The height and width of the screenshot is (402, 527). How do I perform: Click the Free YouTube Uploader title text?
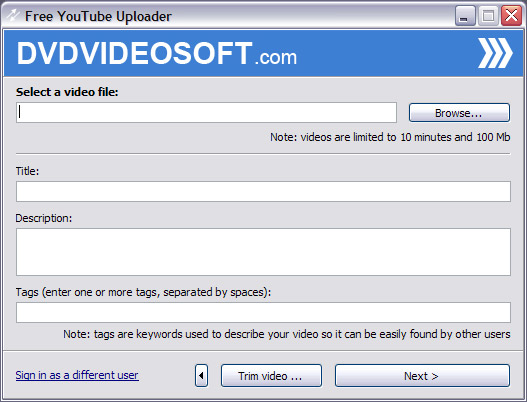pyautogui.click(x=98, y=16)
